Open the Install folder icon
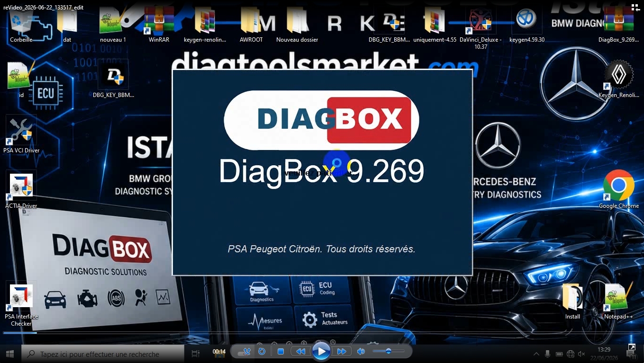 (572, 301)
